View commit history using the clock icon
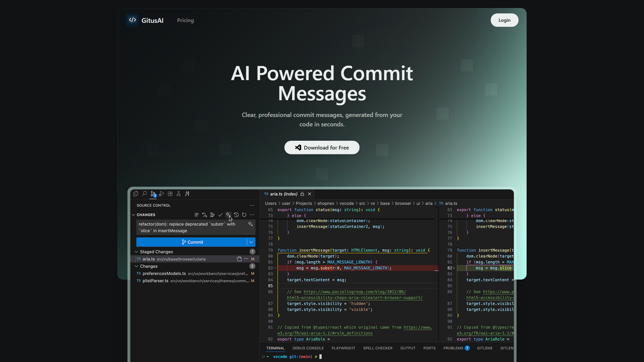This screenshot has width=644, height=362. (236, 214)
